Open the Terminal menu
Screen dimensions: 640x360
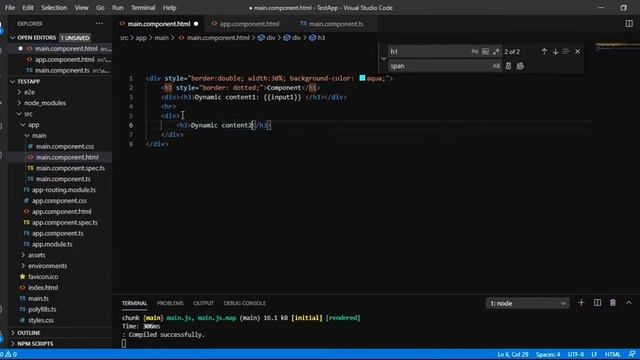tap(143, 7)
